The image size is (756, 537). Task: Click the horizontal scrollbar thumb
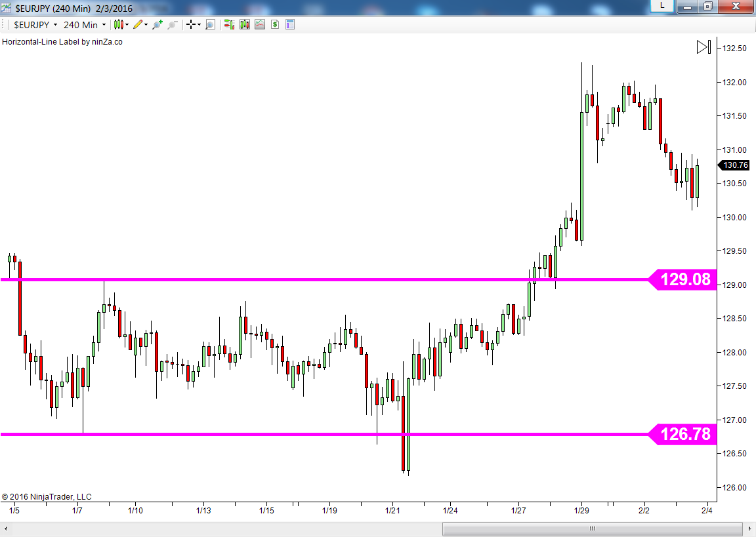(592, 528)
